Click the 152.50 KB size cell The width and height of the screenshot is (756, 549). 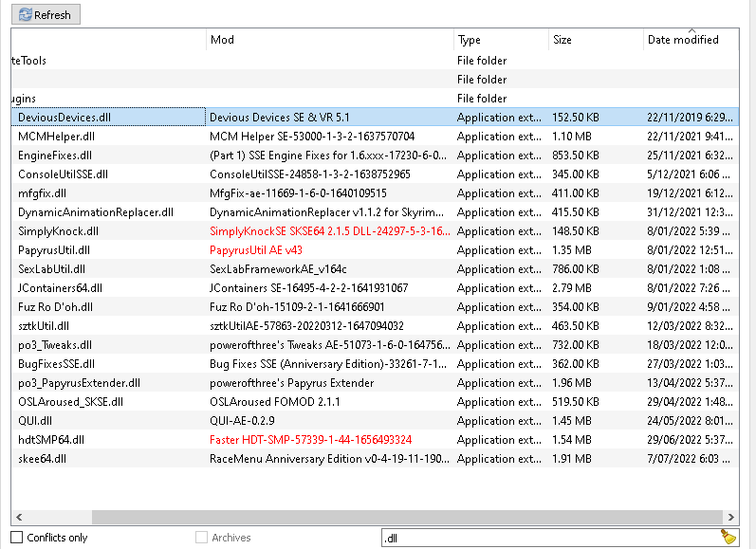click(576, 118)
